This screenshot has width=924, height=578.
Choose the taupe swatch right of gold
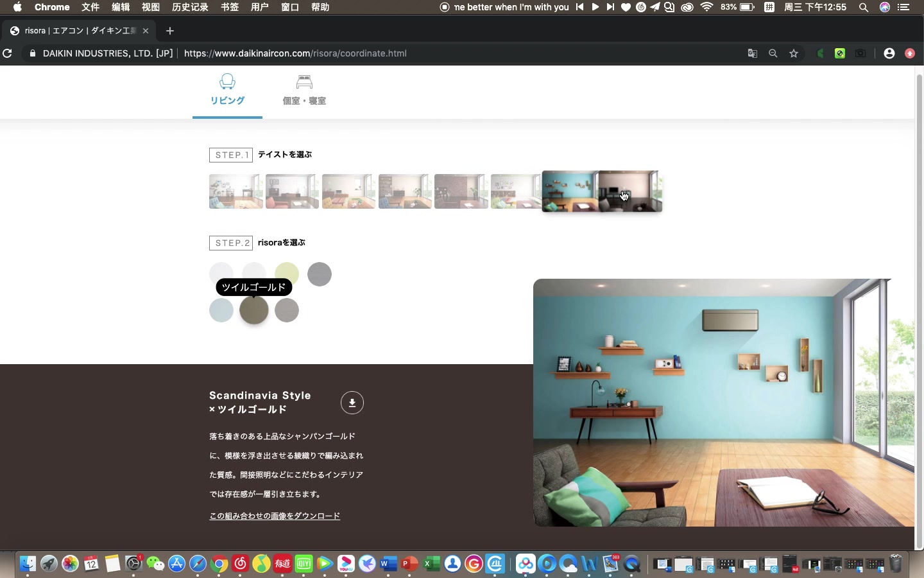[x=287, y=310]
